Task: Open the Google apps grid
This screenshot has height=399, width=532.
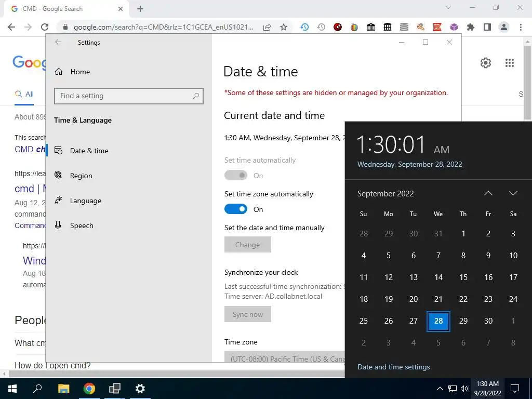Action: (x=510, y=63)
